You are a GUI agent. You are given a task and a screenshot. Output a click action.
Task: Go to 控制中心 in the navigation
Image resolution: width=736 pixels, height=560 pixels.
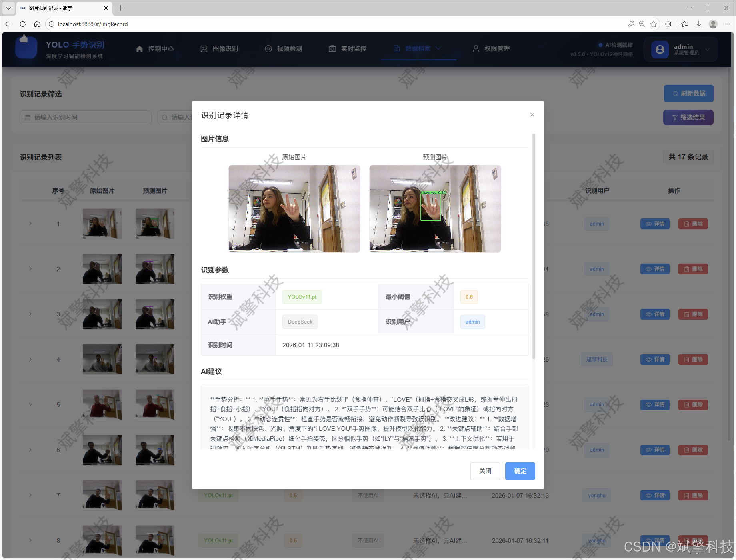point(155,48)
